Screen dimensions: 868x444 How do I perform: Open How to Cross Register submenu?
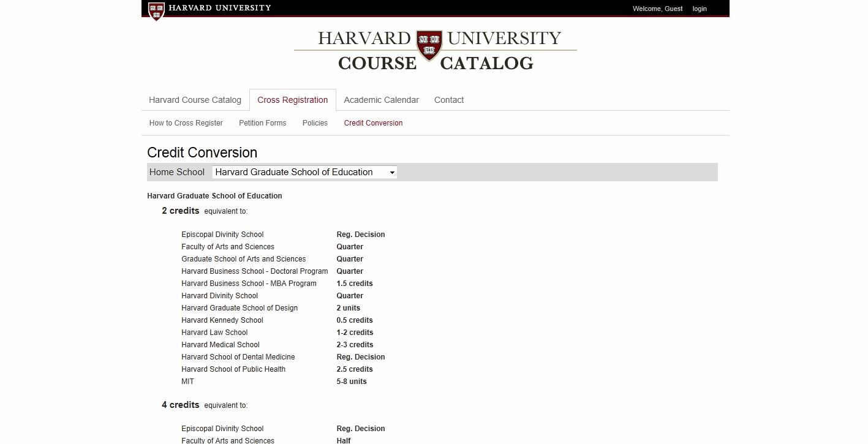(x=186, y=123)
